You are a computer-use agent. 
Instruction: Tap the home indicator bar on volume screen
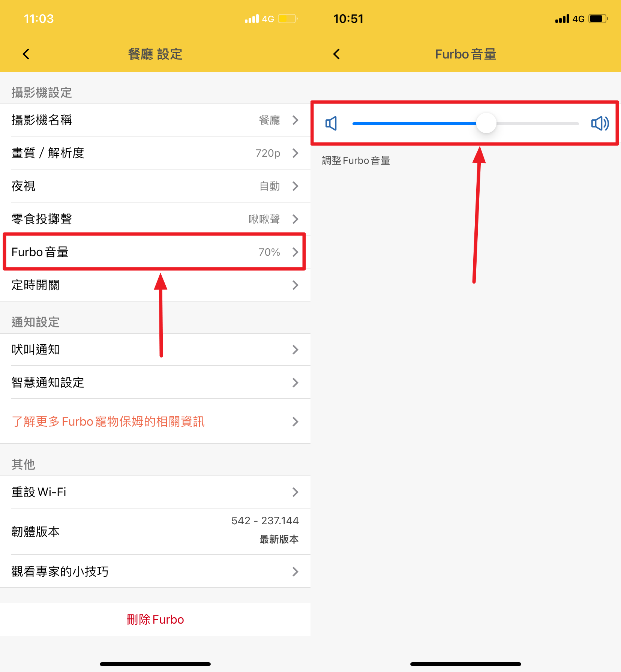pos(466,664)
